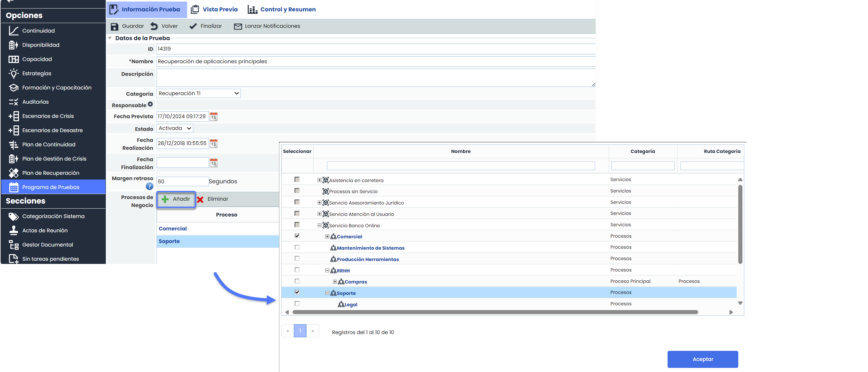
Task: Open the Estado dropdown showing Activada
Action: 175,128
